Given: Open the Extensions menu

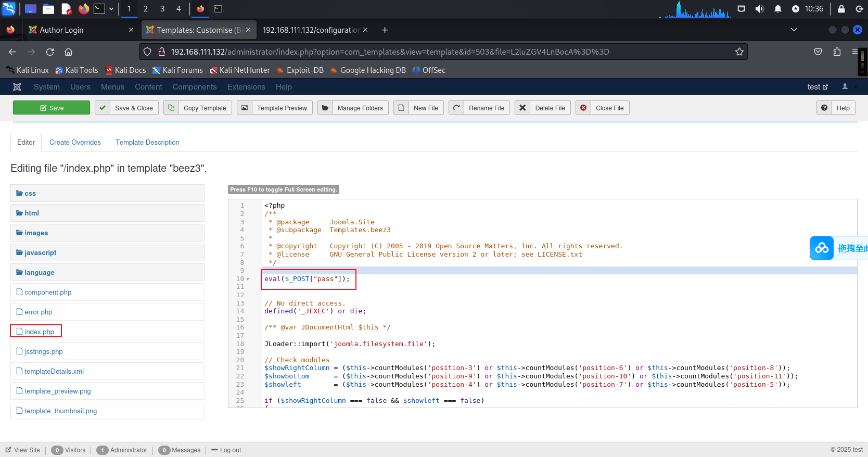Looking at the screenshot, I should coord(246,87).
